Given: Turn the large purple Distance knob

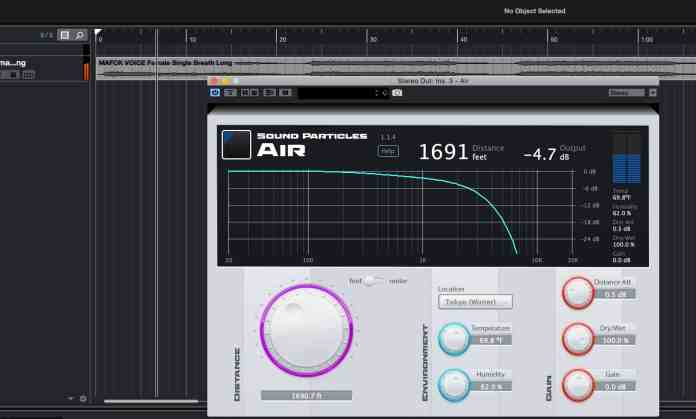Looking at the screenshot, I should 306,331.
